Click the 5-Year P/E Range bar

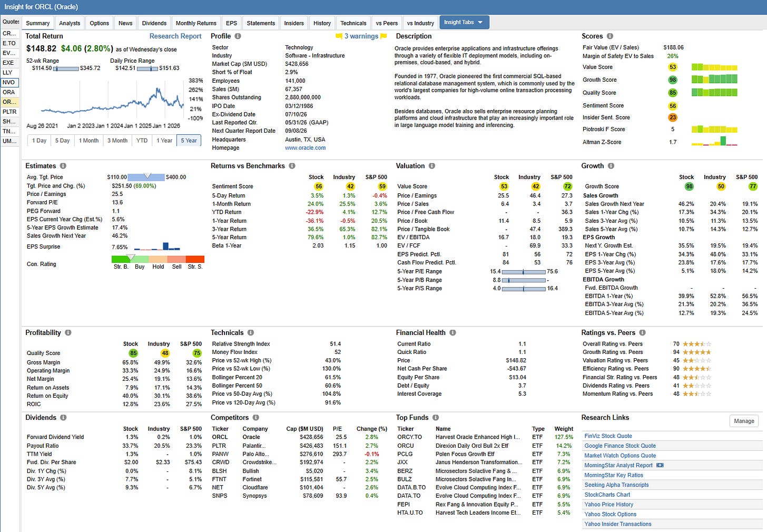point(524,272)
